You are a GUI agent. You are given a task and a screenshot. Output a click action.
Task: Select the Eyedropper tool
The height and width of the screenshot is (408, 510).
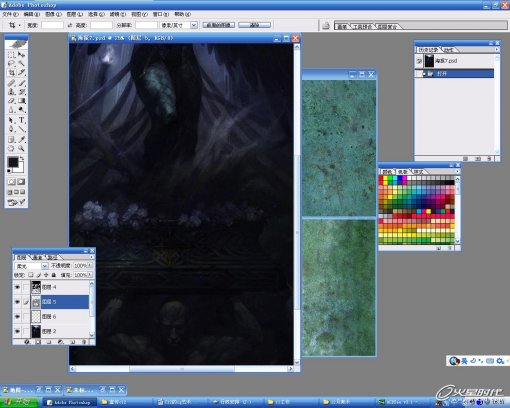[21, 139]
